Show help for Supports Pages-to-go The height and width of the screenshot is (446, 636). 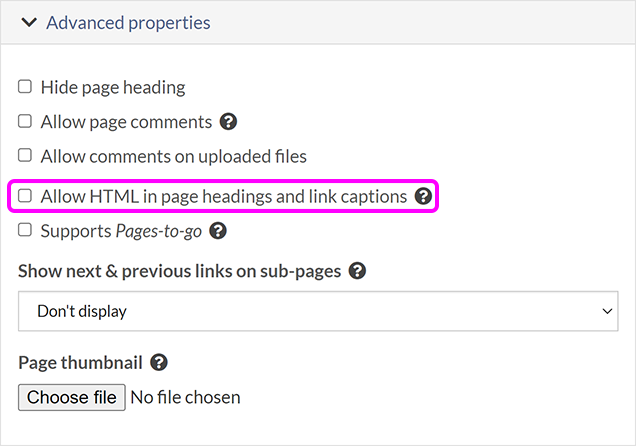click(x=218, y=231)
